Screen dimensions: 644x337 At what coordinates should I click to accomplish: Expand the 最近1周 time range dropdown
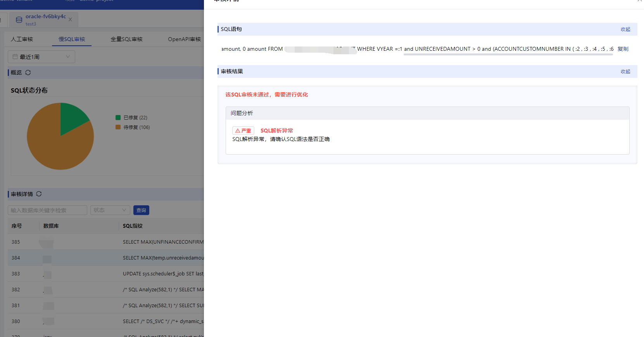41,57
